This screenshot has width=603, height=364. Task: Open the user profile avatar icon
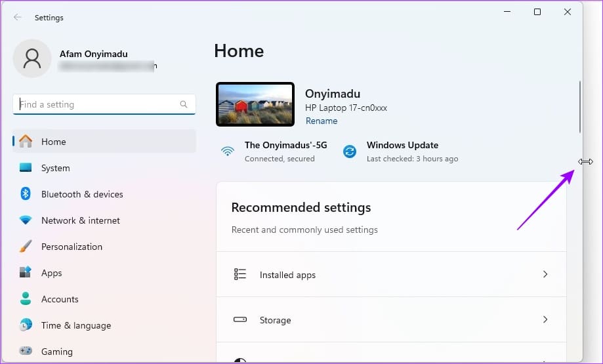pyautogui.click(x=32, y=58)
